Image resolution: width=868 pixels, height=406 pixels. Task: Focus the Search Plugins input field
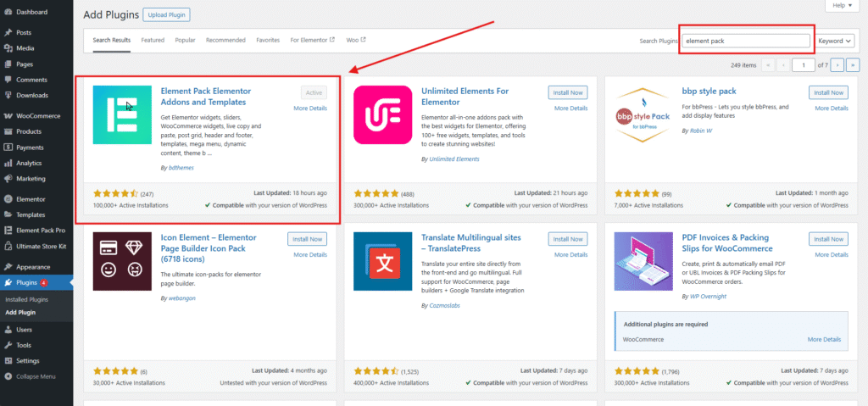746,41
